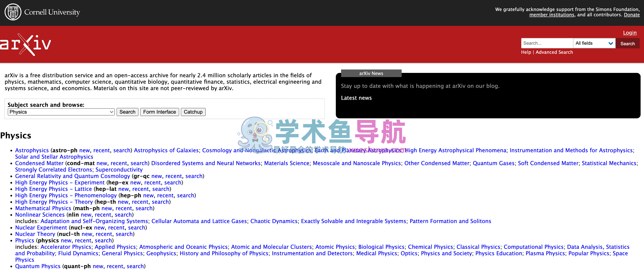Click the Form Interface button
This screenshot has width=644, height=270.
[x=160, y=112]
